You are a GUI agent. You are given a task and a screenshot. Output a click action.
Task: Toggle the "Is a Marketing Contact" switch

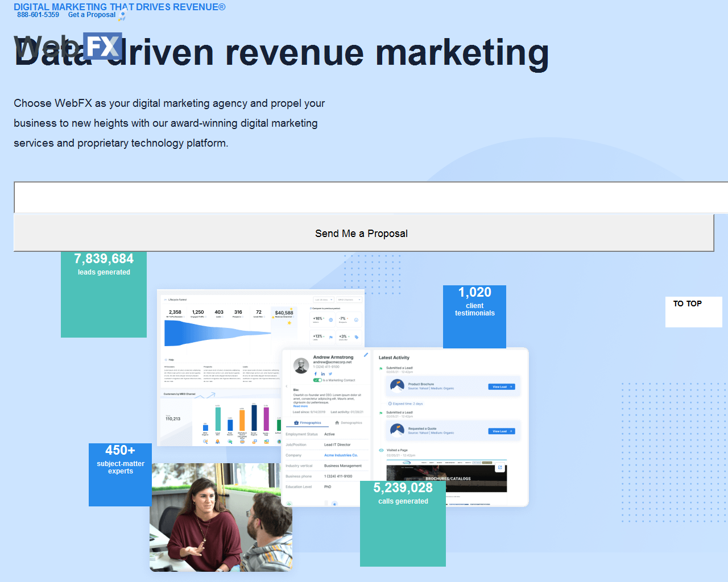[x=318, y=380]
